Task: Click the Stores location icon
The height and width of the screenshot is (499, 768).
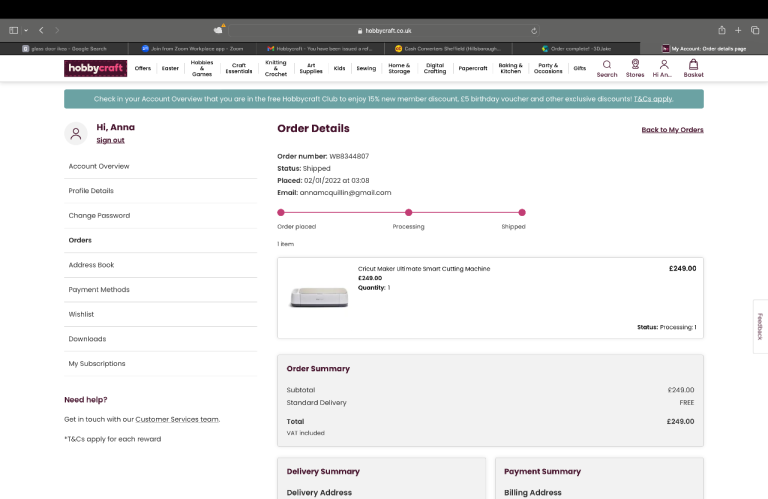Action: [x=635, y=68]
